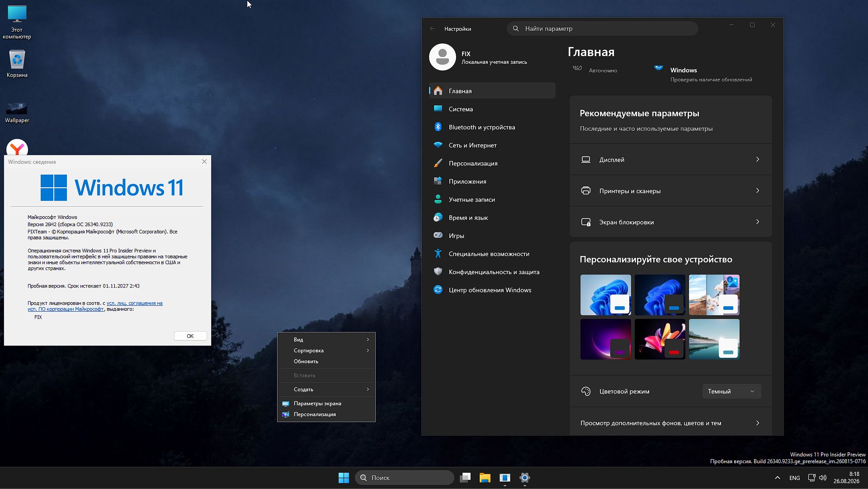Choose Обновить in the context menu
Viewport: 868px width, 489px height.
click(x=326, y=361)
